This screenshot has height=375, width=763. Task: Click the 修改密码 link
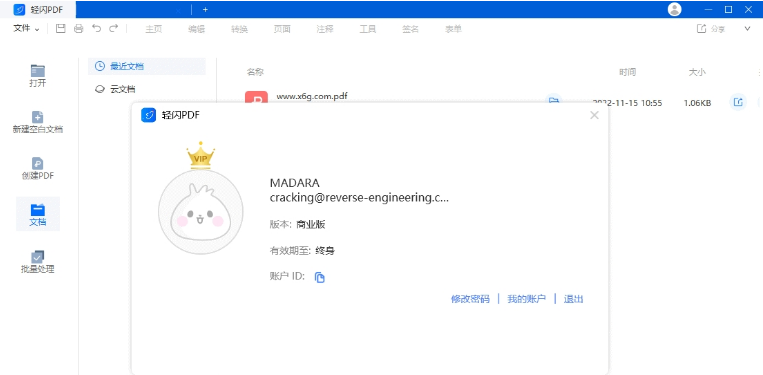pyautogui.click(x=470, y=299)
